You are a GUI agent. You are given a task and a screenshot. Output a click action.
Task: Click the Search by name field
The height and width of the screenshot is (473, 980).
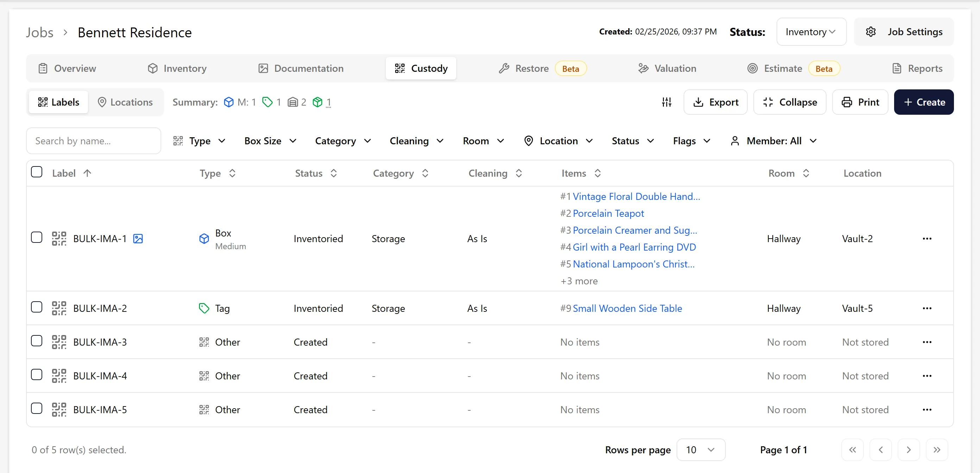point(94,141)
